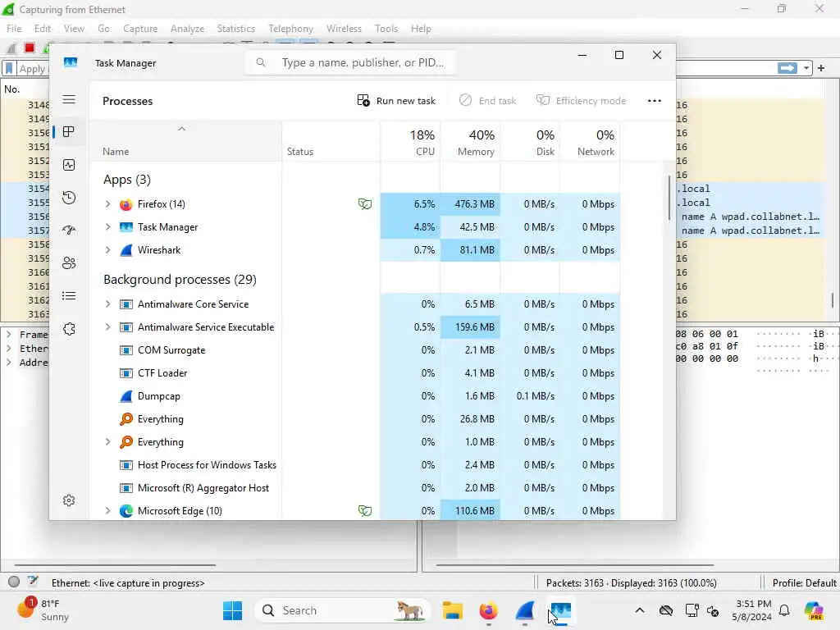Click the Microsoft Edge process icon
The image size is (840, 630).
[x=126, y=511]
